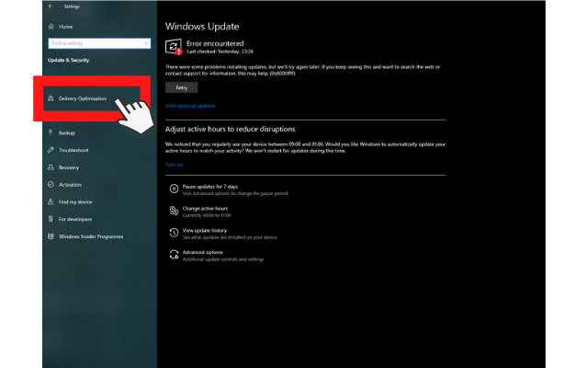Screen dimensions: 588x368
Task: Open Advanced options for updates
Action: (202, 252)
